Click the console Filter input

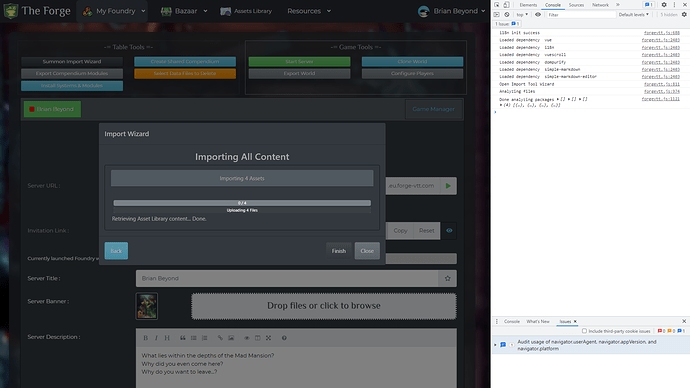pos(581,15)
